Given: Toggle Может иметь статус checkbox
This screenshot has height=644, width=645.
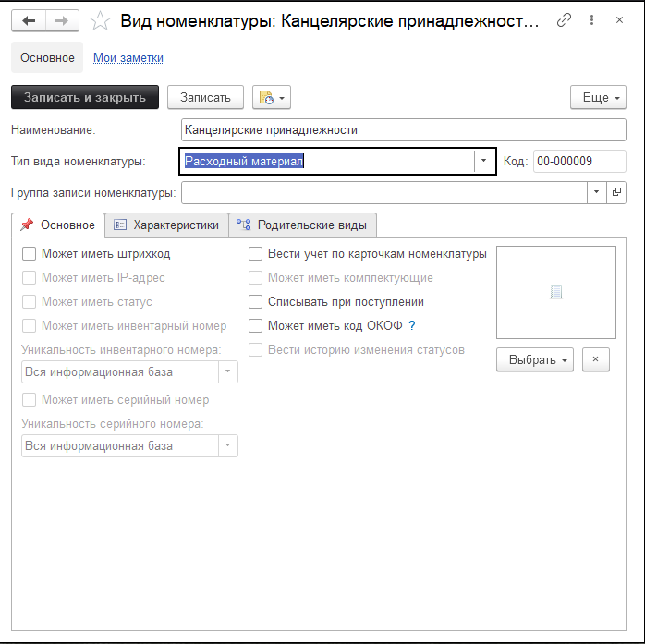Looking at the screenshot, I should [29, 301].
